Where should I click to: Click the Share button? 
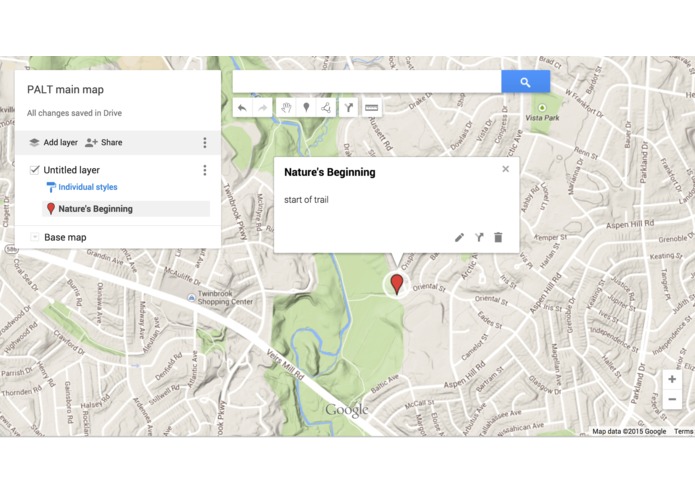click(104, 142)
